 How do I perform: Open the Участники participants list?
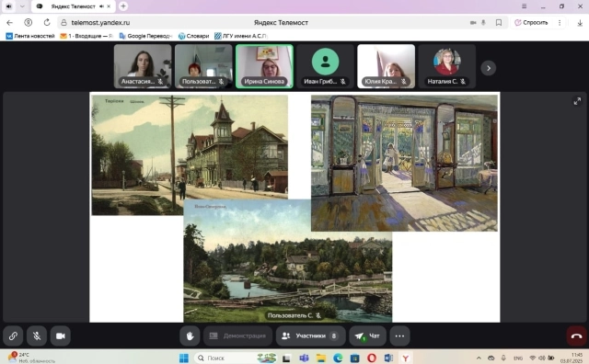coord(311,336)
